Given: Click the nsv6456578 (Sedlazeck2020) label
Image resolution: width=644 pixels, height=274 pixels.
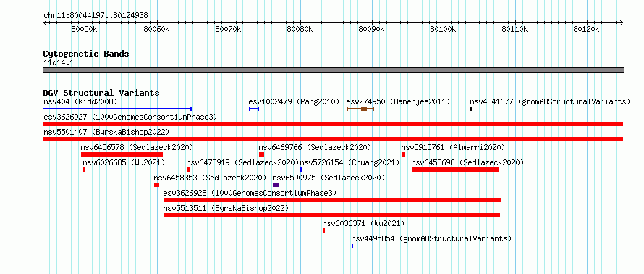Looking at the screenshot, I should [x=137, y=147].
